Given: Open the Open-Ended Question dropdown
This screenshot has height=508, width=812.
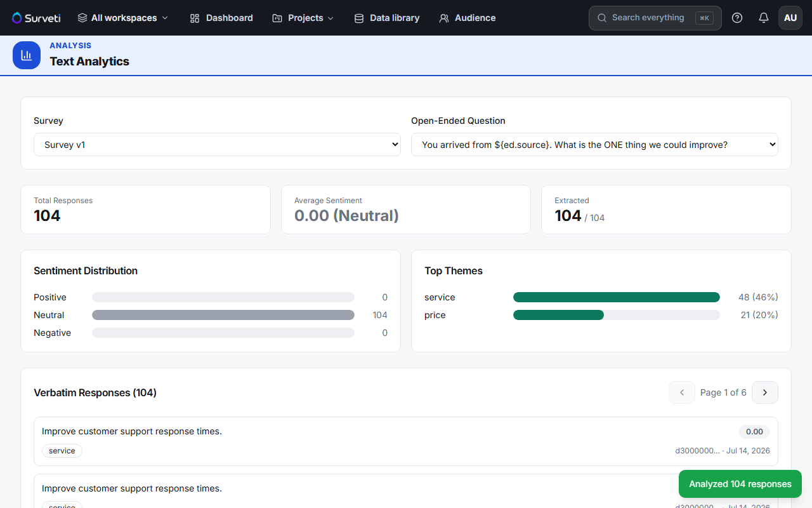Looking at the screenshot, I should (x=594, y=144).
